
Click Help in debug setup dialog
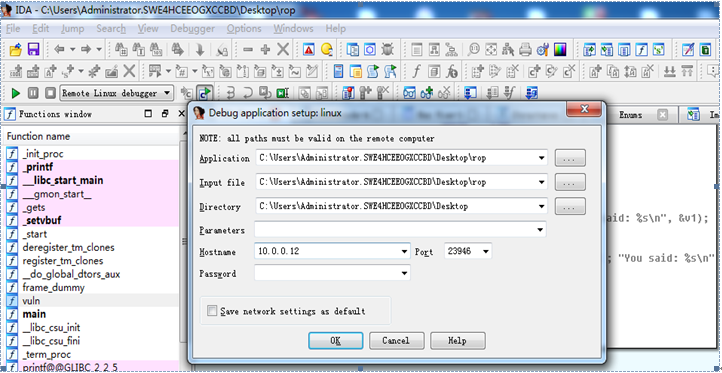(x=457, y=341)
